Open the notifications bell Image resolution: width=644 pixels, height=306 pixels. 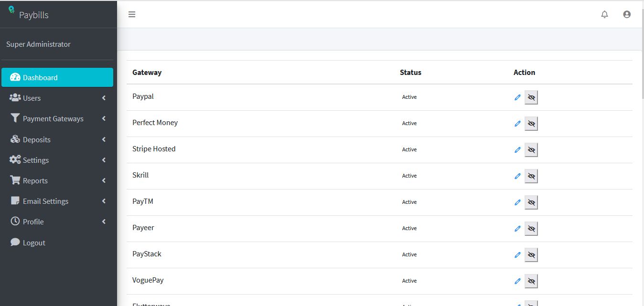[604, 14]
